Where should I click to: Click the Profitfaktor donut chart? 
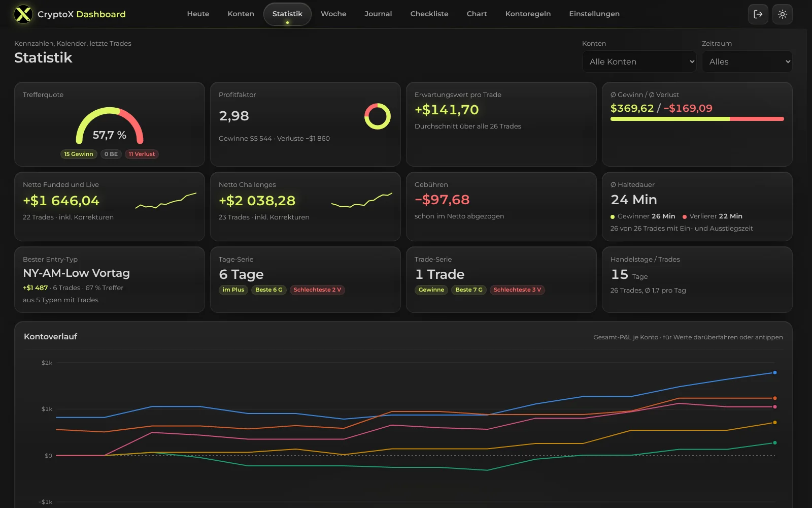coord(378,116)
